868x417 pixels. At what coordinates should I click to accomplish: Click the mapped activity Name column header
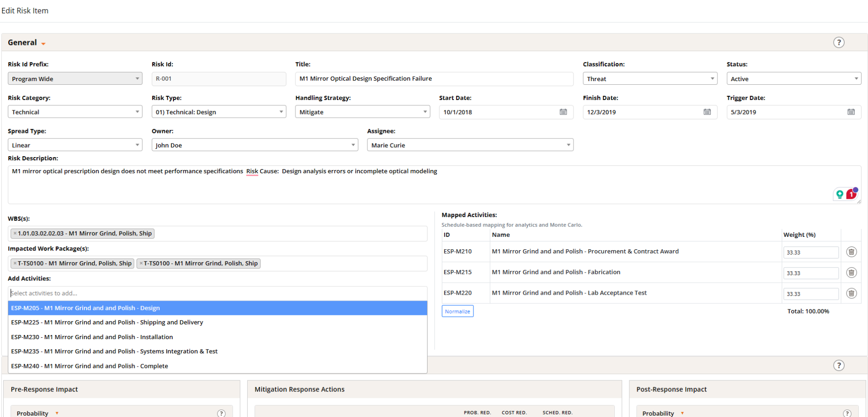(501, 235)
